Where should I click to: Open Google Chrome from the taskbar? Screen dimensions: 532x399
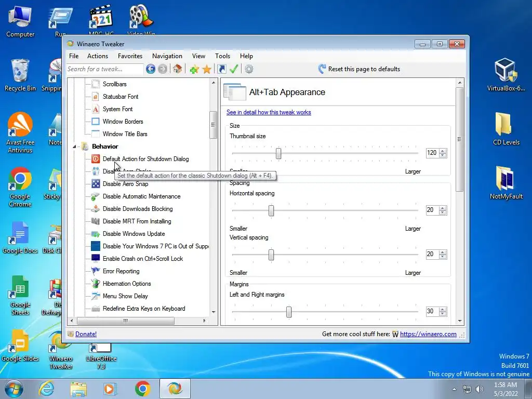pyautogui.click(x=143, y=389)
